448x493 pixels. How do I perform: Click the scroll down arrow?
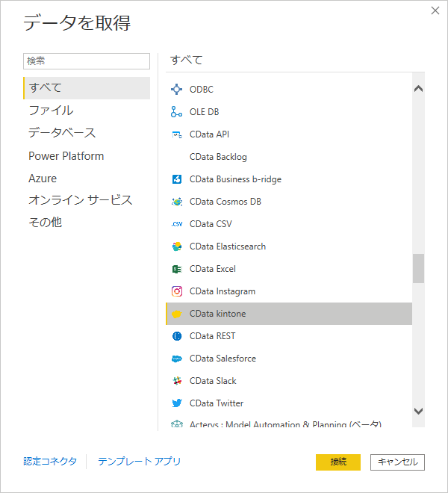tap(418, 411)
